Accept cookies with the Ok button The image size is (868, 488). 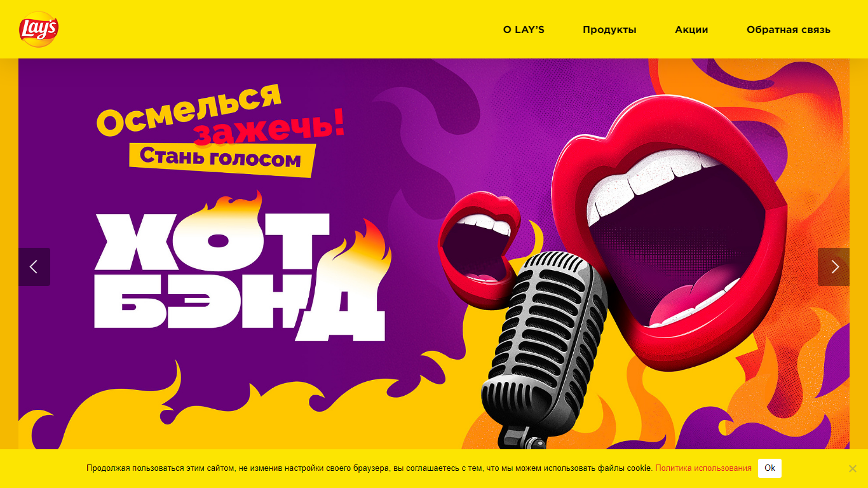pos(770,468)
